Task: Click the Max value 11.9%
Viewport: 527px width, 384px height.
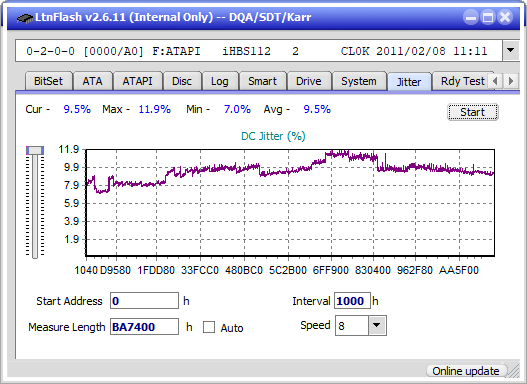Action: tap(155, 109)
